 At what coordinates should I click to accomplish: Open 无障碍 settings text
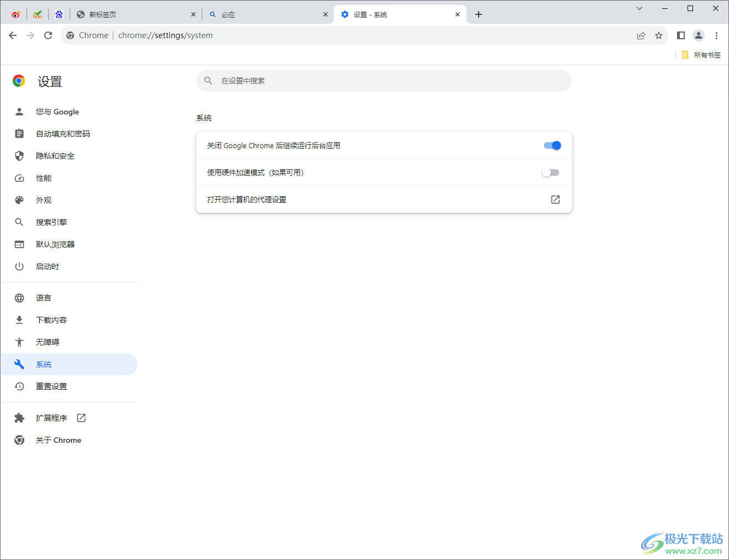pos(48,342)
